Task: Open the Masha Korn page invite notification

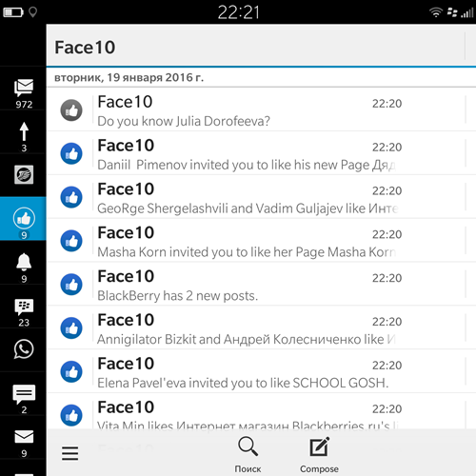Action: [x=261, y=241]
